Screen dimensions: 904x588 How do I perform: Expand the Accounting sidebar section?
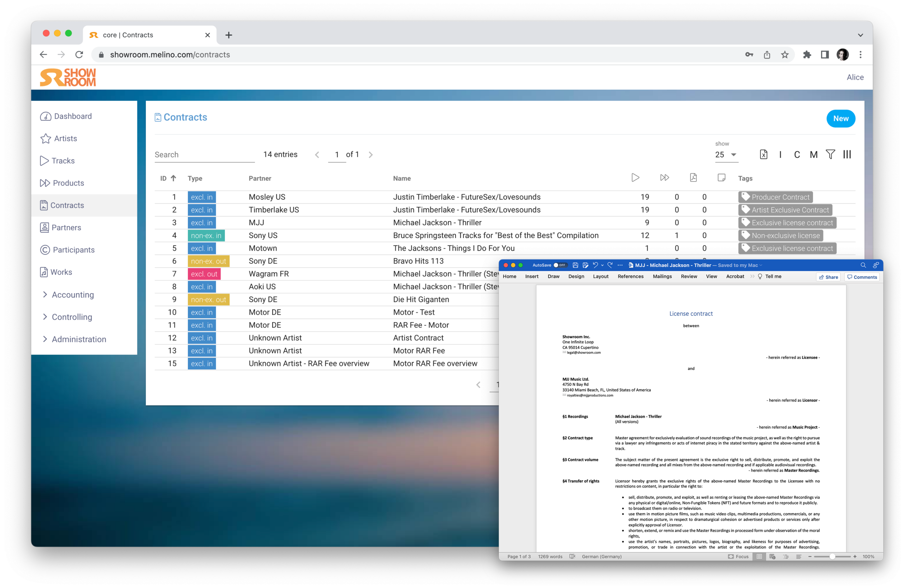tap(72, 295)
